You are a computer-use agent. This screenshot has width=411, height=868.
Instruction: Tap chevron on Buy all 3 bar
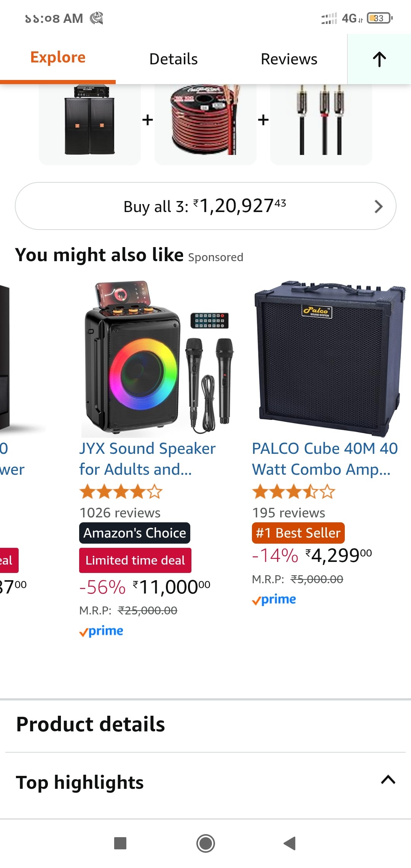coord(378,206)
